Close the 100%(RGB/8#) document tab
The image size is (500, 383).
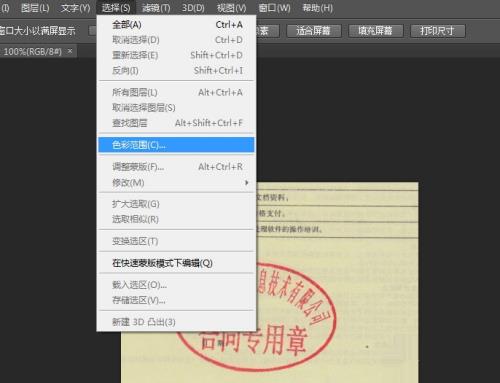tap(70, 51)
